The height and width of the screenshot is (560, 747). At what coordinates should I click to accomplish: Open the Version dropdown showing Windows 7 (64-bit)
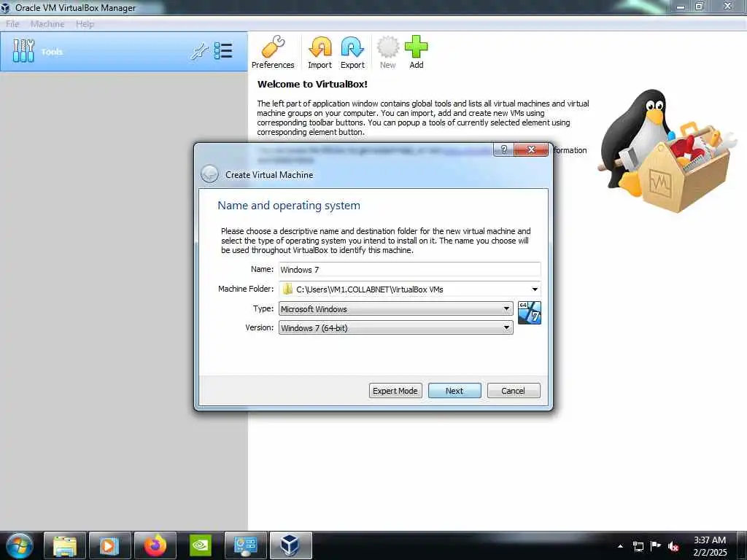395,327
